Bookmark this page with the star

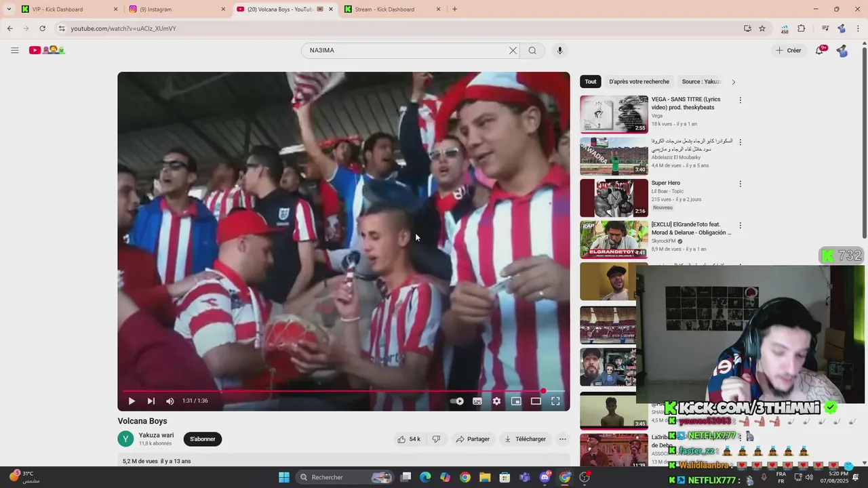[762, 28]
